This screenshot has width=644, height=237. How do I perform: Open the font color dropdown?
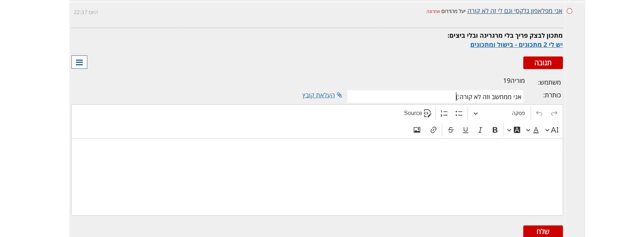click(532, 130)
